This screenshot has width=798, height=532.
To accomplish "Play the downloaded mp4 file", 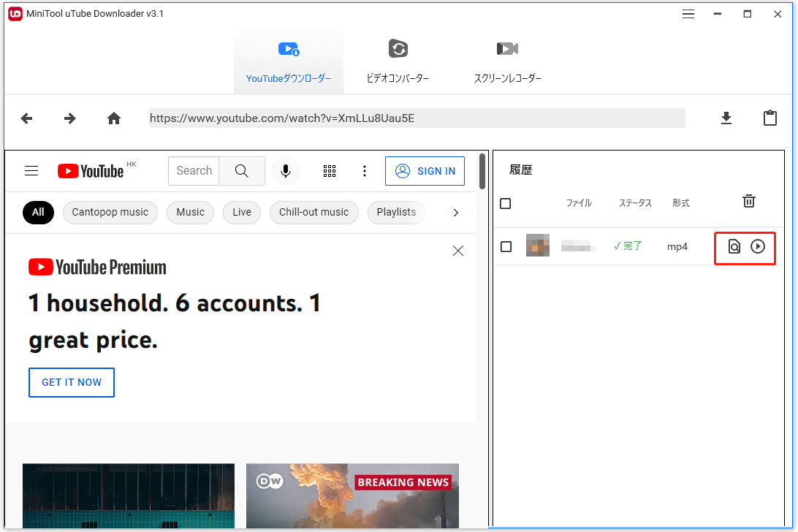I will [x=758, y=246].
